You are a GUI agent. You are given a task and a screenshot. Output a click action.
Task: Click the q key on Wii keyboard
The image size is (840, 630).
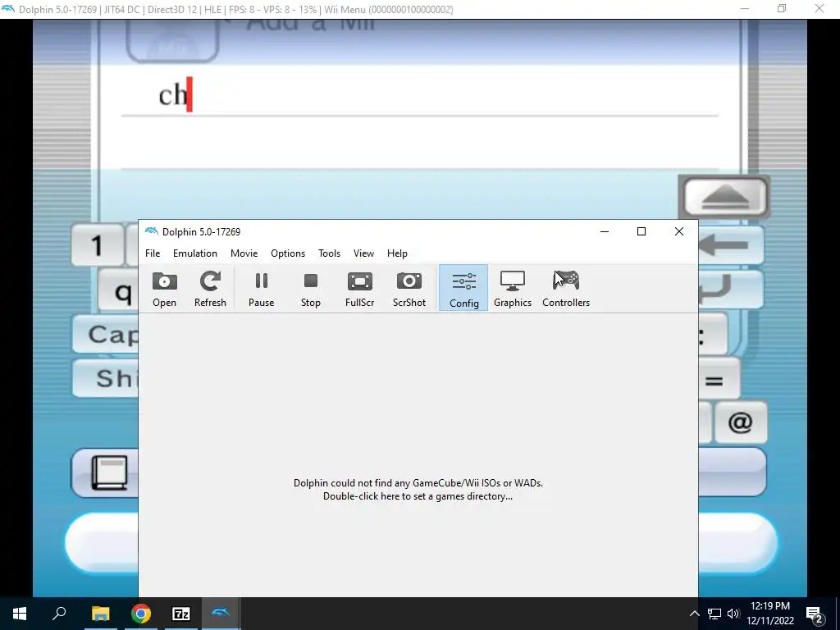pos(119,291)
